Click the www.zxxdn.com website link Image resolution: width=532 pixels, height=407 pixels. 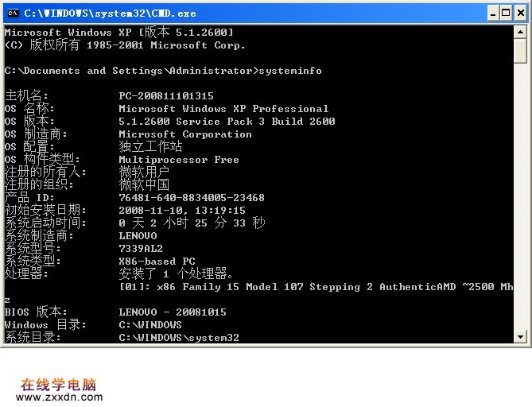59,397
